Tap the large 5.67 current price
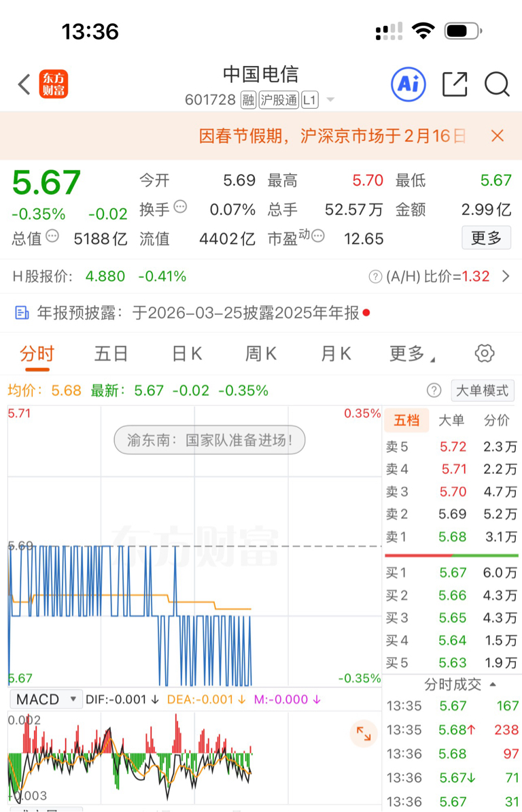This screenshot has height=812, width=522. pyautogui.click(x=46, y=182)
